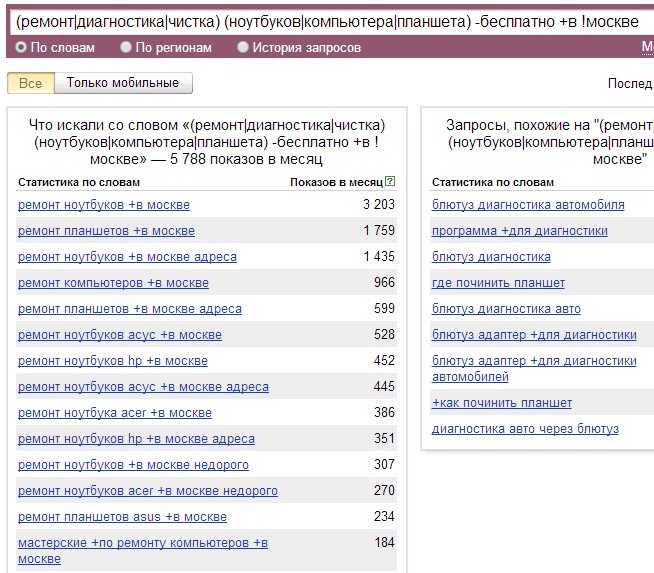This screenshot has width=654, height=573.
Task: Open link 'ремонт ноутбуков hp +в москве'
Action: coord(113,361)
